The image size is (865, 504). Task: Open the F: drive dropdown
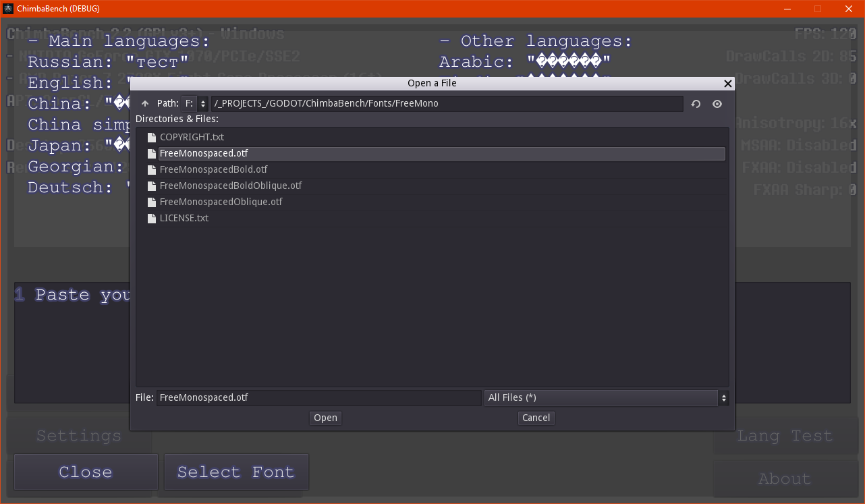pyautogui.click(x=195, y=104)
